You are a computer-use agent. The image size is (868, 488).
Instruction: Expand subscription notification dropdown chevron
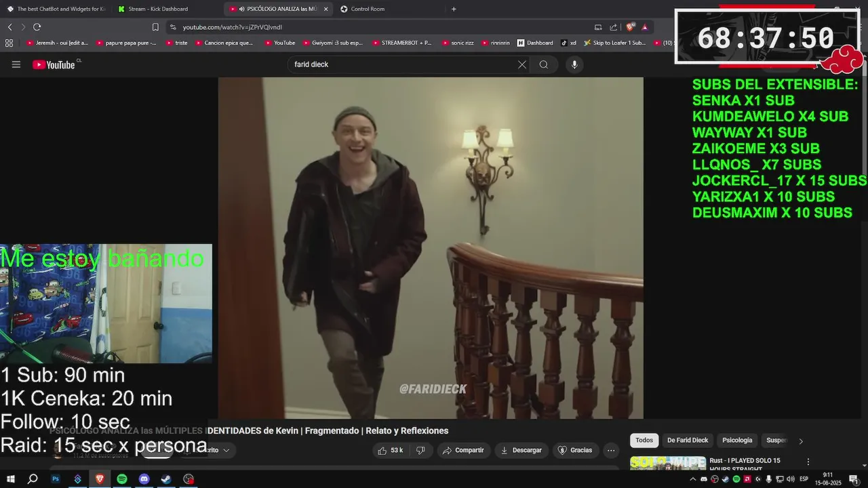226,450
